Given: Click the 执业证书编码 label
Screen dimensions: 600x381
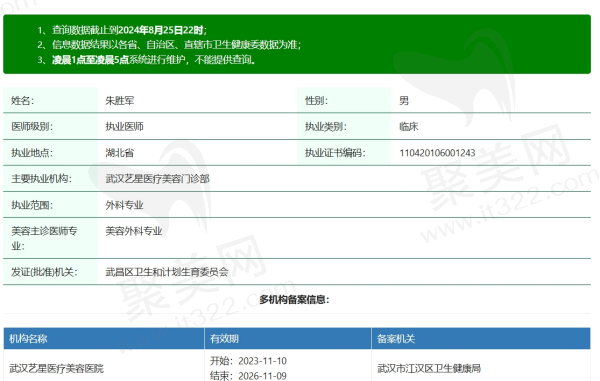Looking at the screenshot, I should (x=335, y=153).
